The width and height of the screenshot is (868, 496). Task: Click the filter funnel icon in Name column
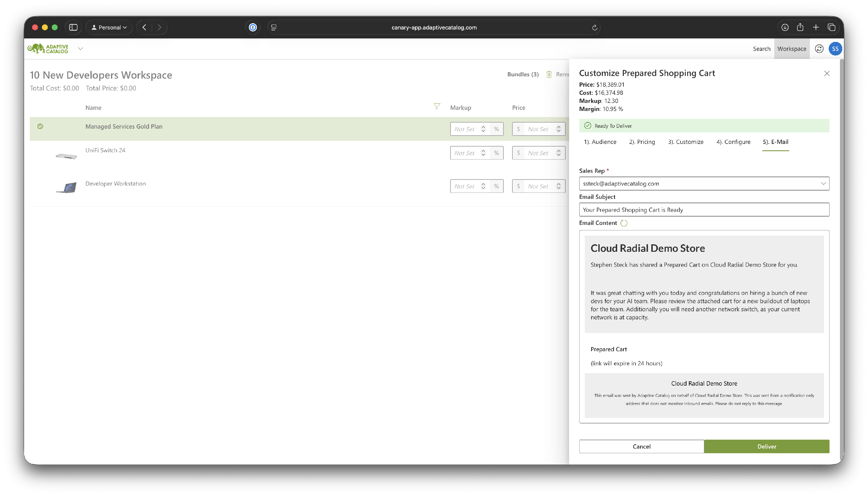[437, 107]
